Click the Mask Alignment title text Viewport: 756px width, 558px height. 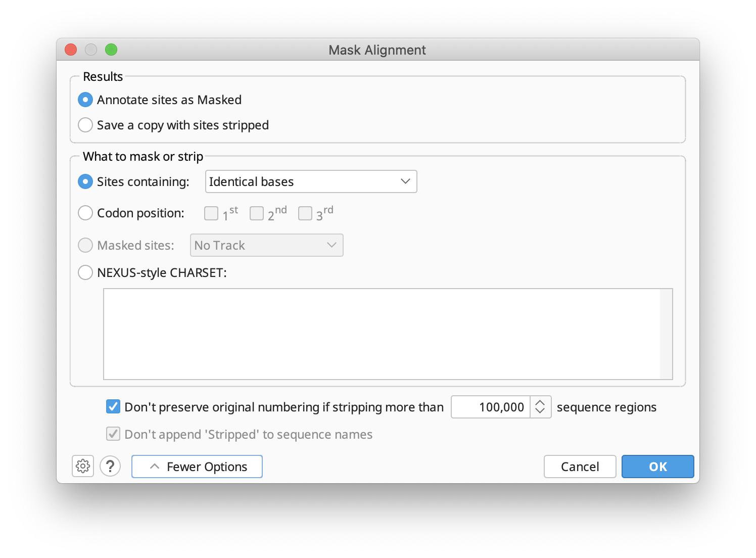tap(377, 50)
